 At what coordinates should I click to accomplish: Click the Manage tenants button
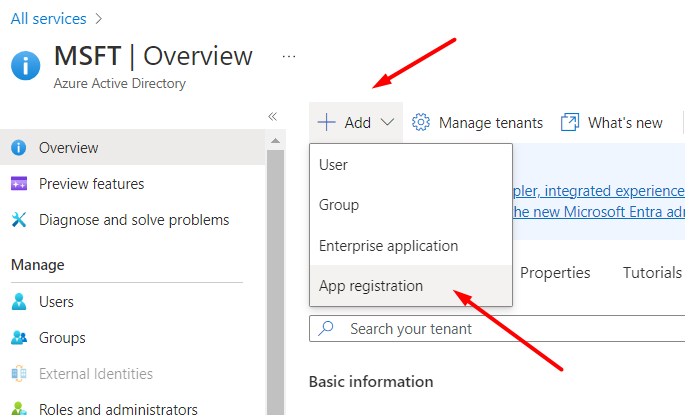477,122
